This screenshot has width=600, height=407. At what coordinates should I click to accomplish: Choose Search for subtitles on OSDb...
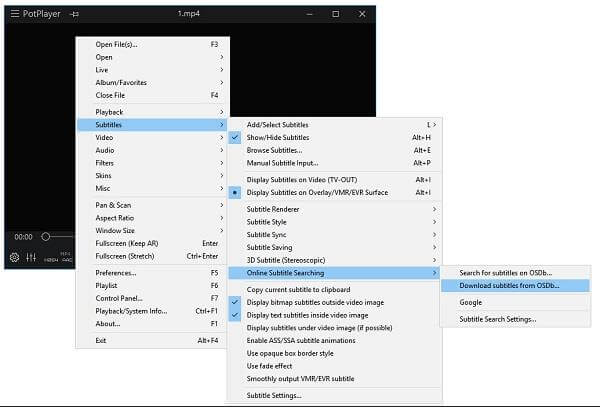tap(515, 273)
